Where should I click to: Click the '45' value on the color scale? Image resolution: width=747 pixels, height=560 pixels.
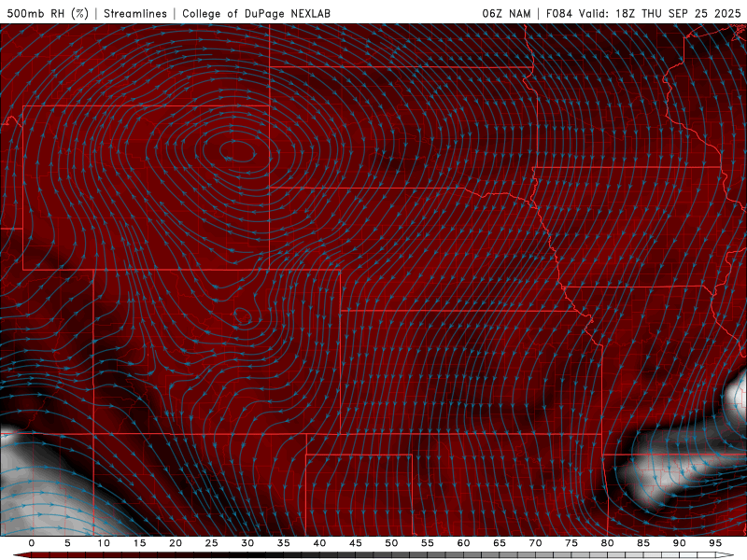point(356,543)
